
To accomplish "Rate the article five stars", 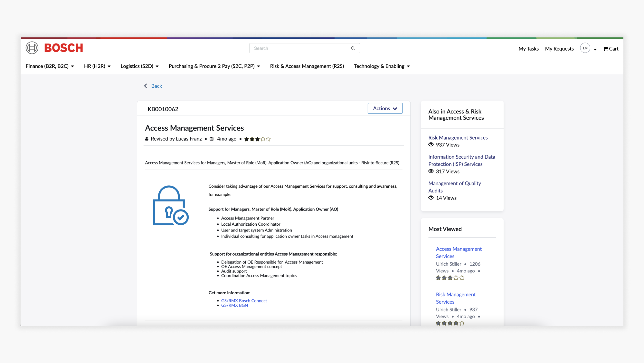I will pos(269,139).
